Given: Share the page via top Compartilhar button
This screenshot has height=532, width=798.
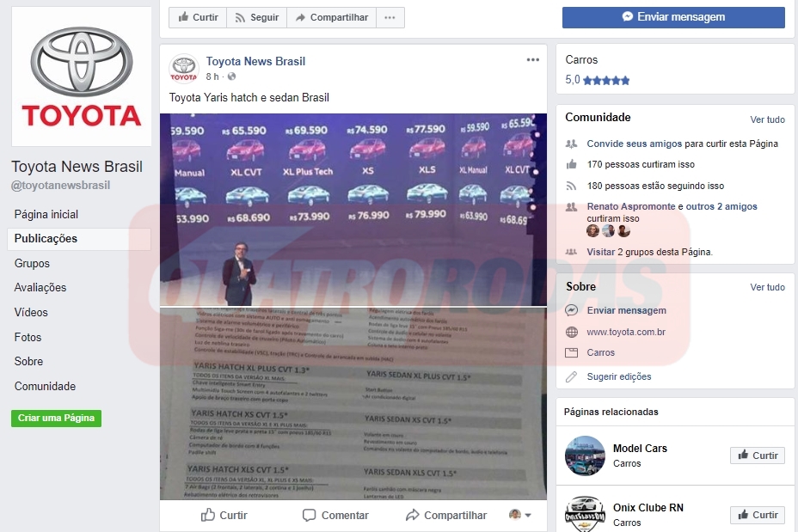Looking at the screenshot, I should point(332,17).
